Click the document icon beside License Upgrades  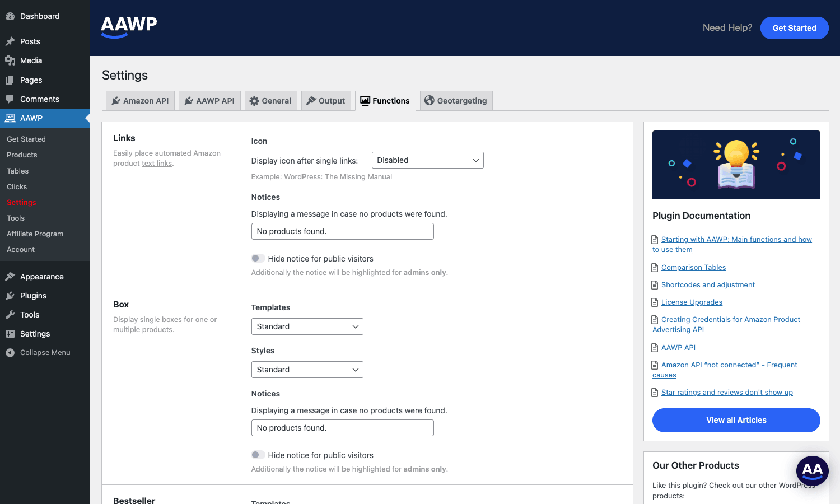point(655,302)
